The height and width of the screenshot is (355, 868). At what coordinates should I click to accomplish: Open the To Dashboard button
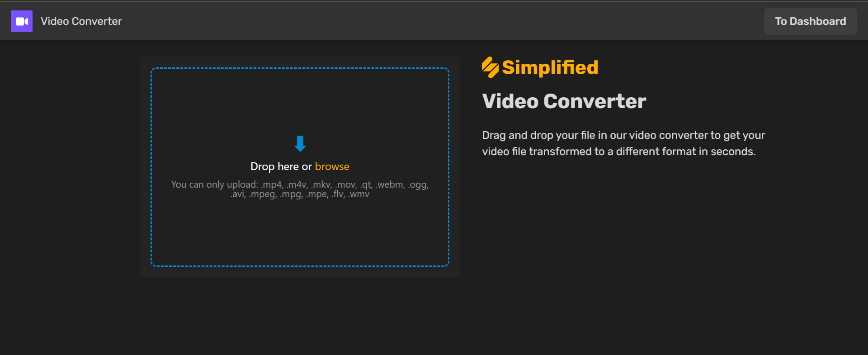(x=810, y=21)
